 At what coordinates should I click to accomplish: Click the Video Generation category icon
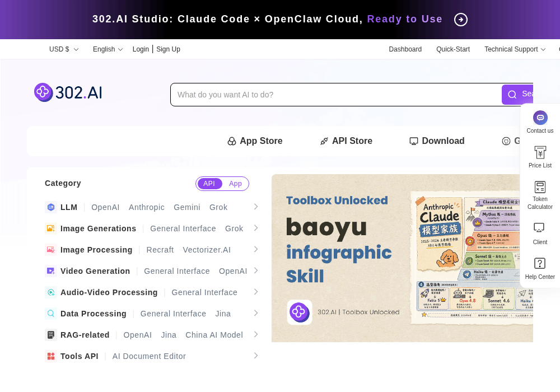click(x=51, y=271)
